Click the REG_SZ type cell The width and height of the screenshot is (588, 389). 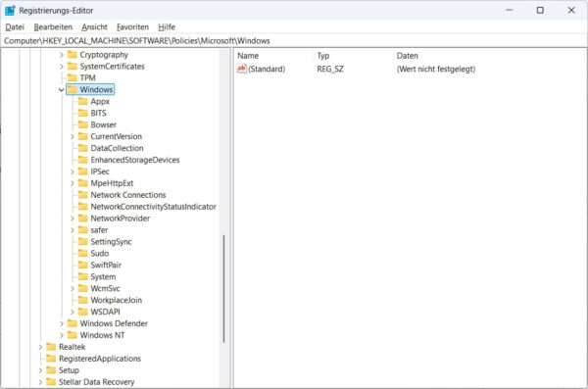coord(330,69)
